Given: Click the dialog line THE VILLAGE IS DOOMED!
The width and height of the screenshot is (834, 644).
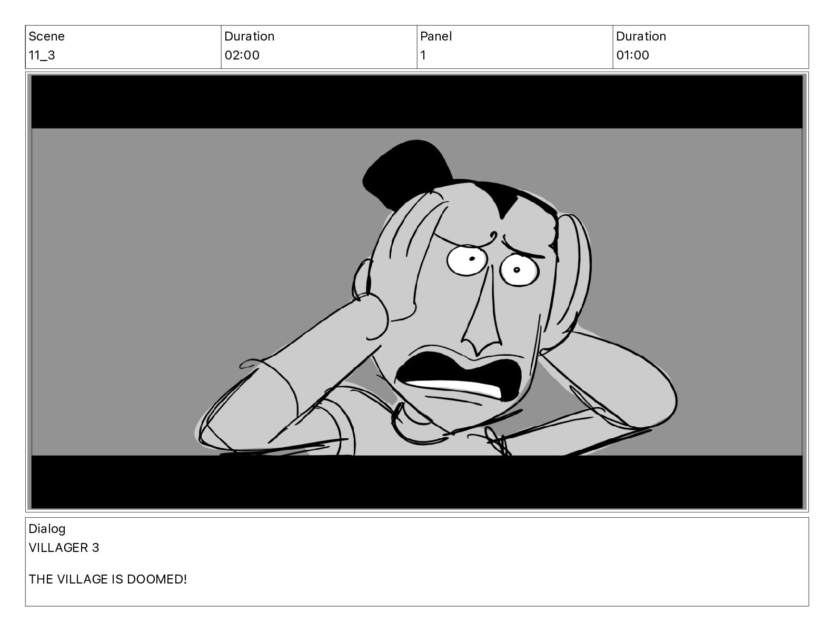Looking at the screenshot, I should point(107,579).
